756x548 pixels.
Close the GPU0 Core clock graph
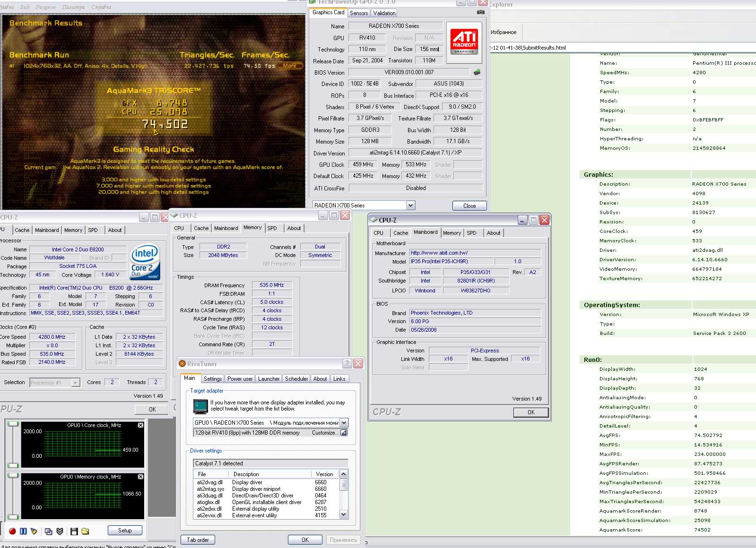point(140,425)
